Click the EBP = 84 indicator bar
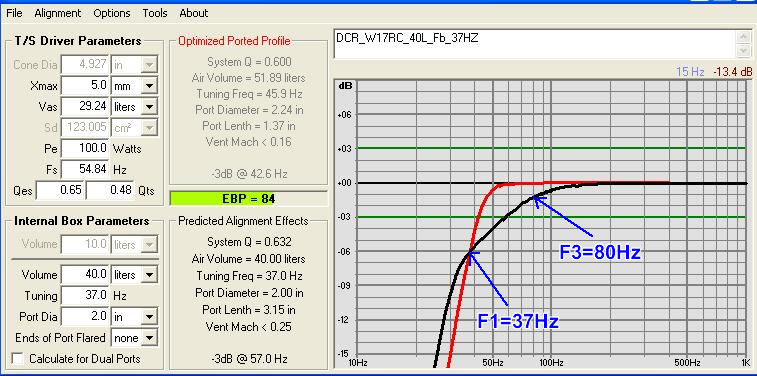Screen dimensions: 757x376 pyautogui.click(x=248, y=198)
